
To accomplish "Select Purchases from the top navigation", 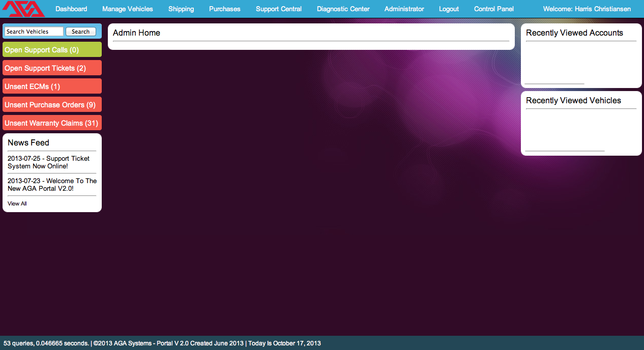I will 225,9.
